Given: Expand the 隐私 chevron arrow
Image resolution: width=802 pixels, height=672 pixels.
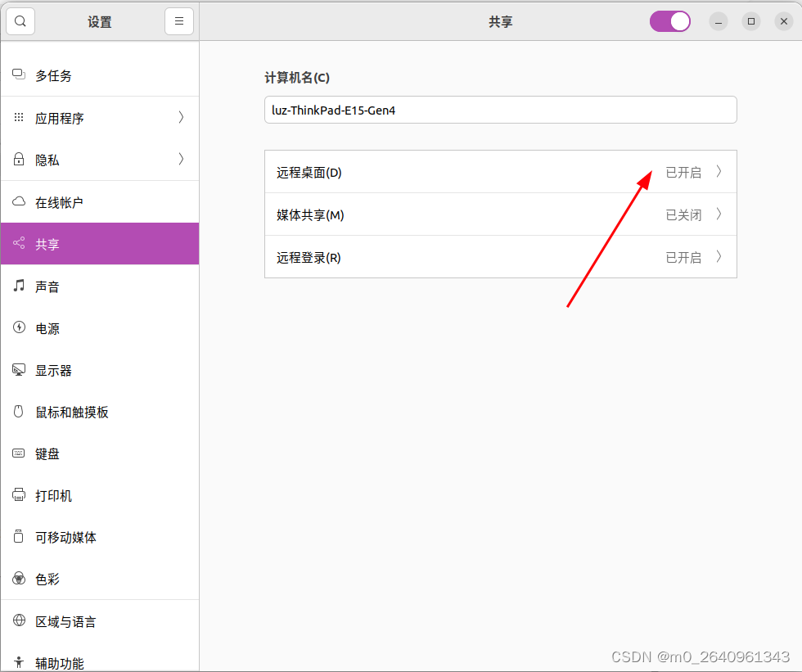Looking at the screenshot, I should tap(181, 159).
